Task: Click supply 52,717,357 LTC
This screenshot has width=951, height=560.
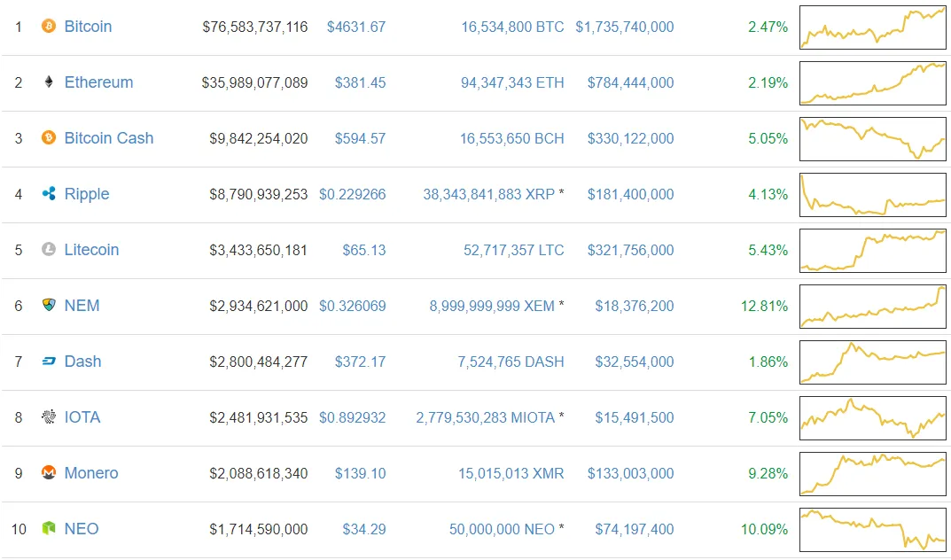Action: [514, 250]
